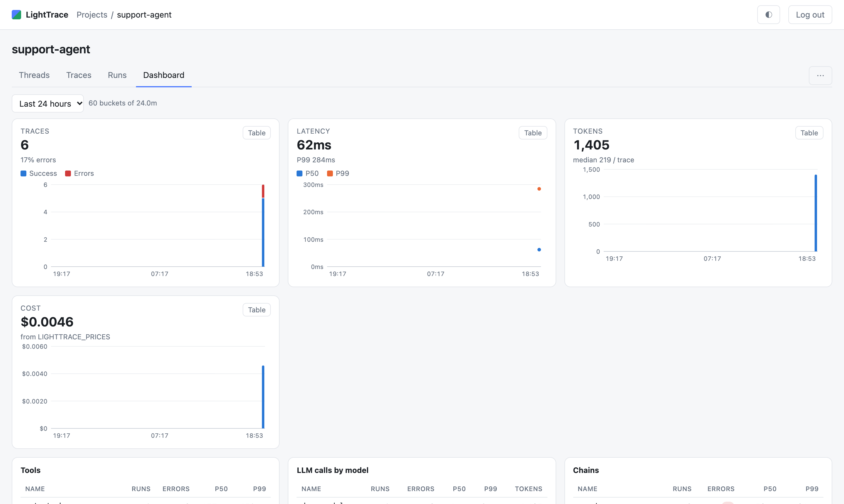Click the Chains table heading
Screen dimensions: 844x504
(586, 470)
